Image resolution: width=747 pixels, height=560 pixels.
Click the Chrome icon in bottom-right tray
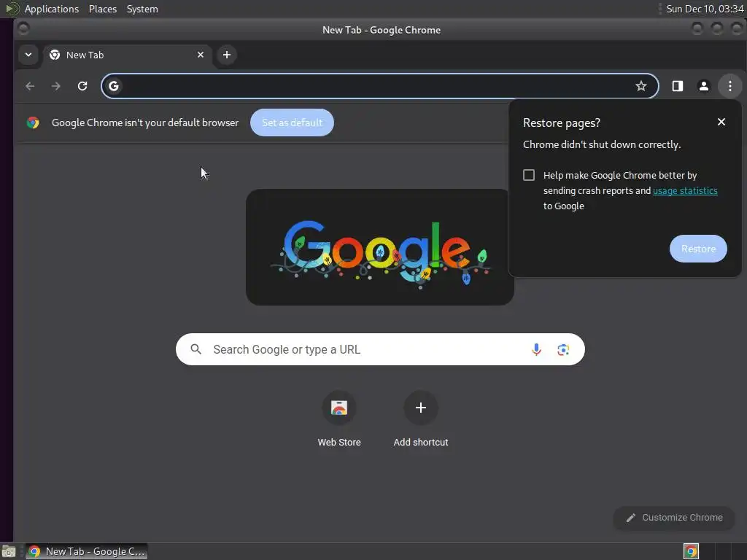691,551
